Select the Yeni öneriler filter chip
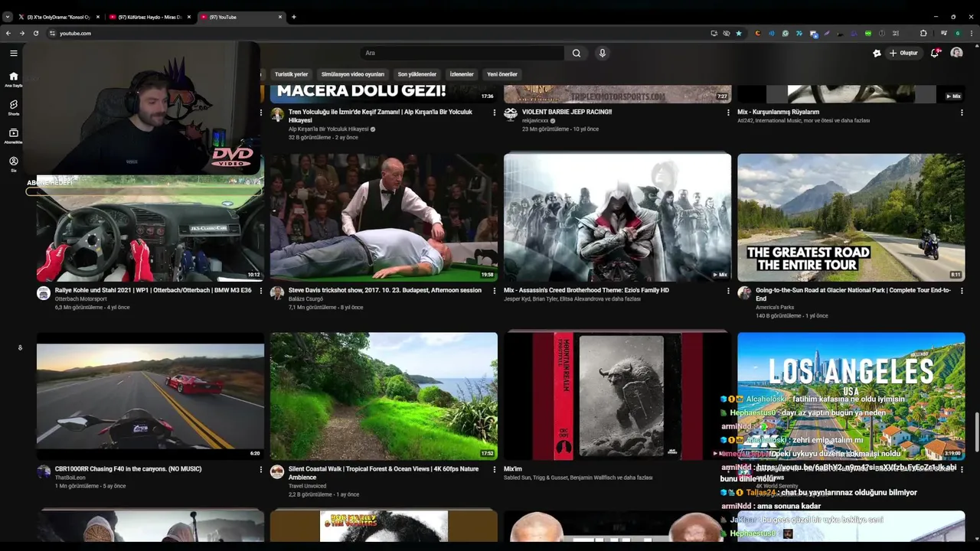Image resolution: width=980 pixels, height=551 pixels. point(502,74)
